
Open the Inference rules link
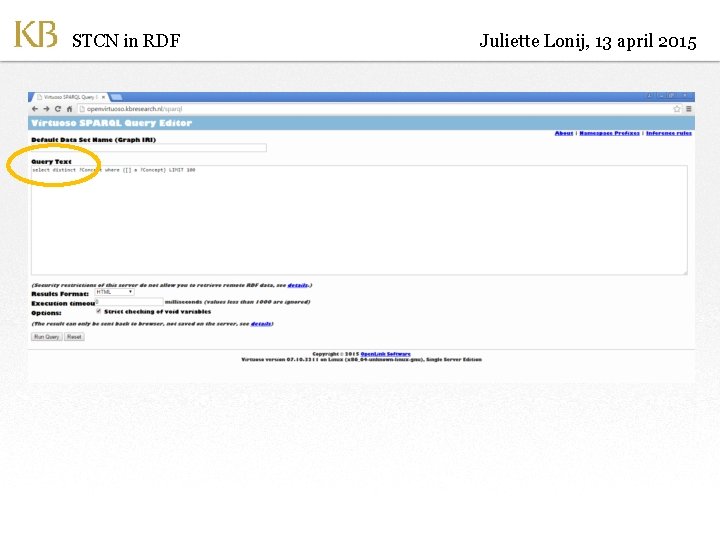tap(669, 133)
